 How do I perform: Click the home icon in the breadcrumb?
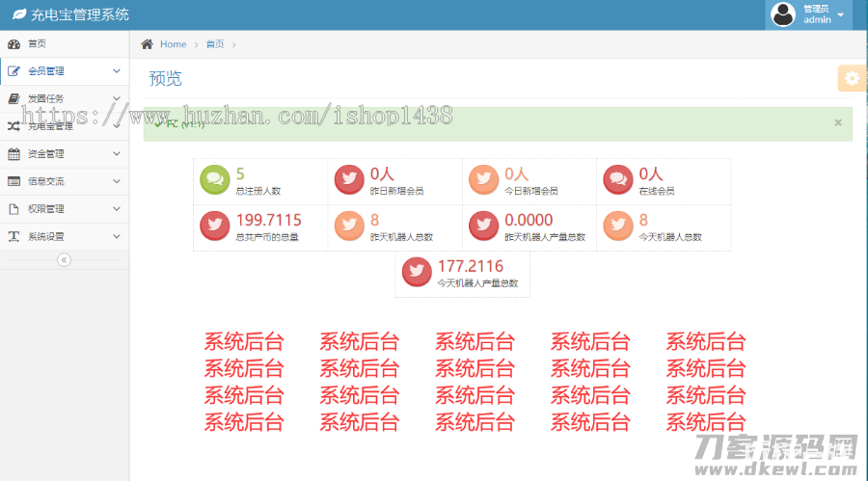point(147,43)
